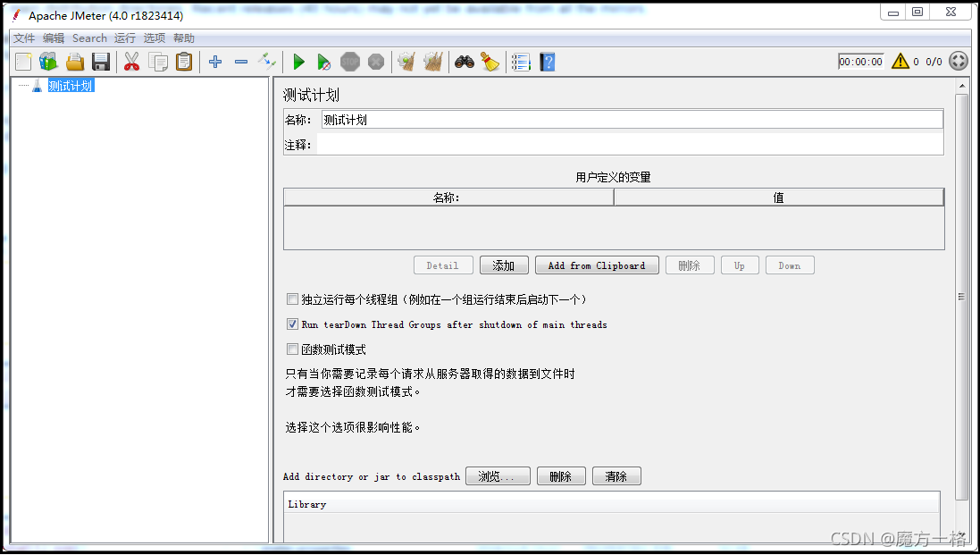Click the right panel vertical scrollbar

(x=961, y=297)
